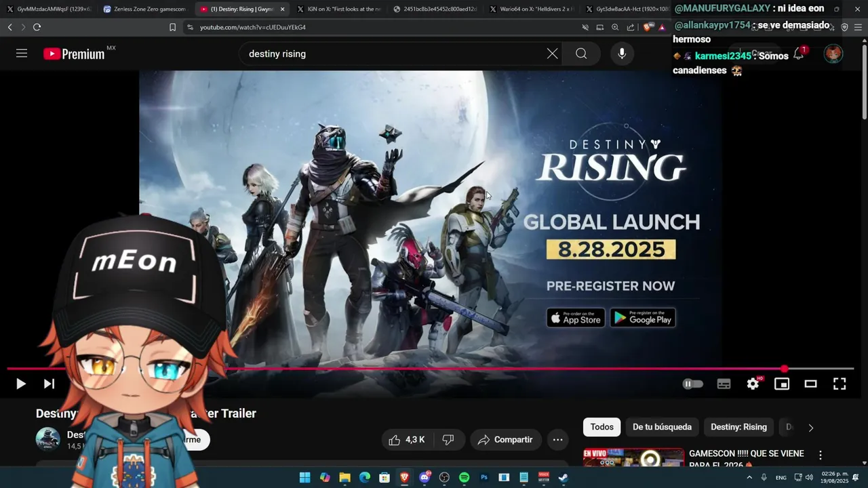This screenshot has height=488, width=868.
Task: Toggle the autoplay switch in the player
Action: pos(692,384)
